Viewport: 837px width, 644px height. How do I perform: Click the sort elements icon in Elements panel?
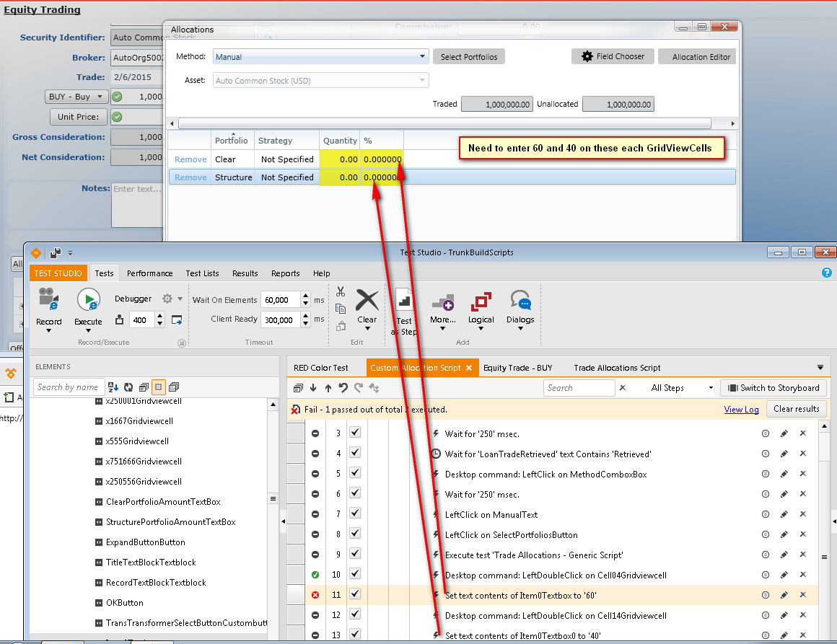113,387
